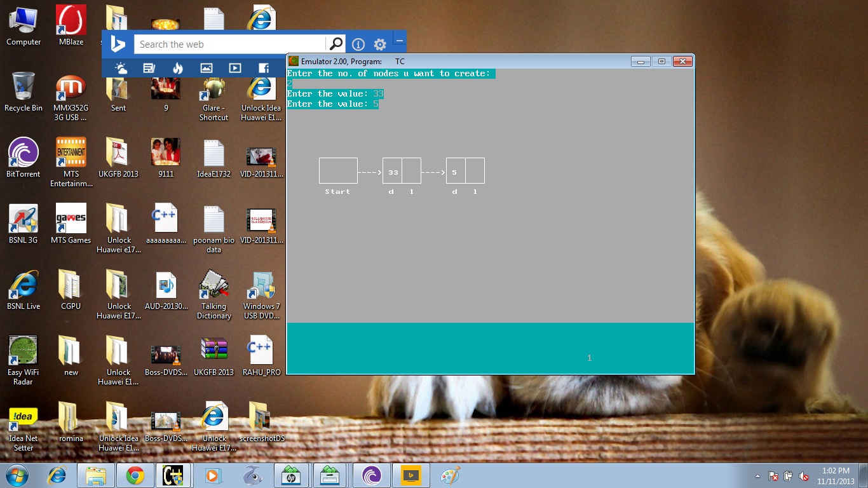Select the Easy WiFi Radar shortcut
Image resolution: width=868 pixels, height=488 pixels.
24,361
